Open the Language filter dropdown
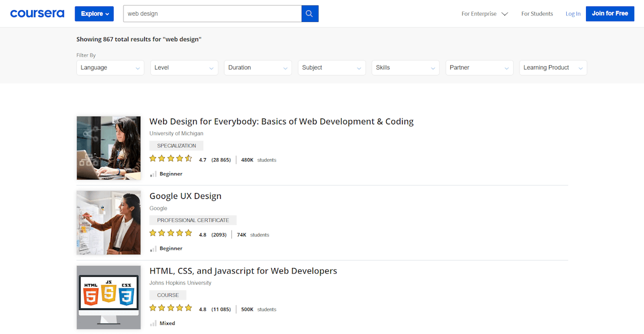Screen dimensions: 644x334 point(111,68)
